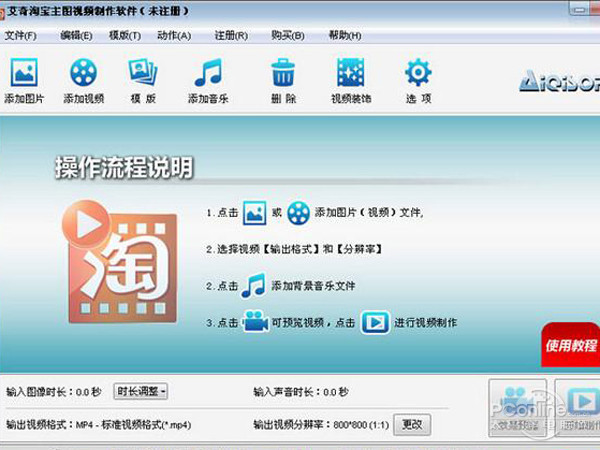This screenshot has width=600, height=450.
Task: Click the Aiqisoft logo
Action: [x=559, y=82]
